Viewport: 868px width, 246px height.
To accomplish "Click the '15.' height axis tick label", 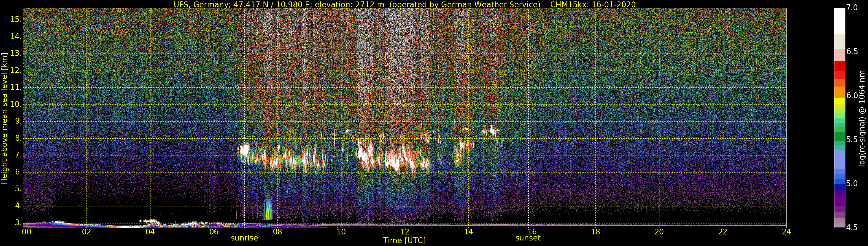I will [x=16, y=20].
